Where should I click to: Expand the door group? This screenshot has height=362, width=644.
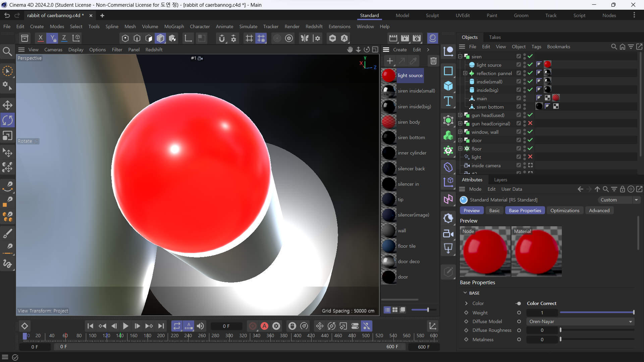coord(460,140)
